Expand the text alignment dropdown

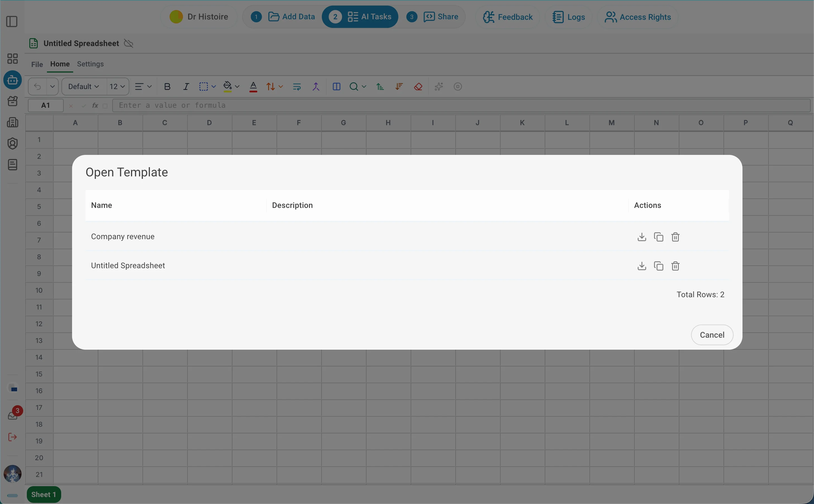coord(149,87)
